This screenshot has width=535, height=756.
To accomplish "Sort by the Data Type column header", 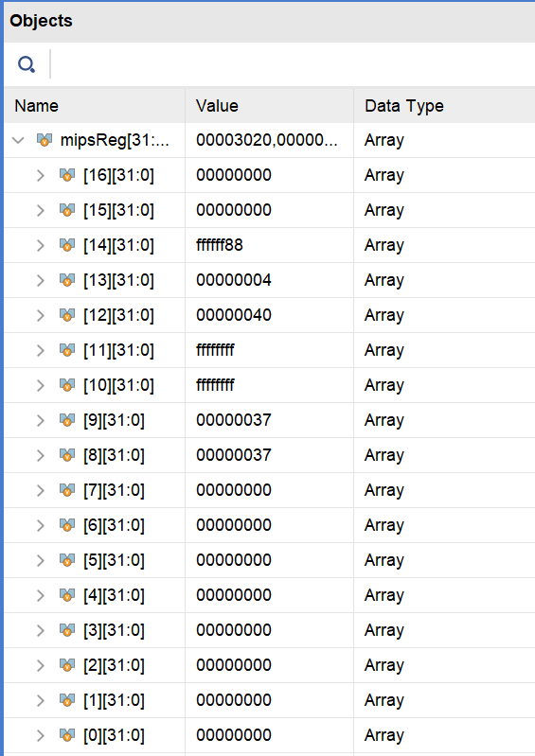I will [445, 106].
